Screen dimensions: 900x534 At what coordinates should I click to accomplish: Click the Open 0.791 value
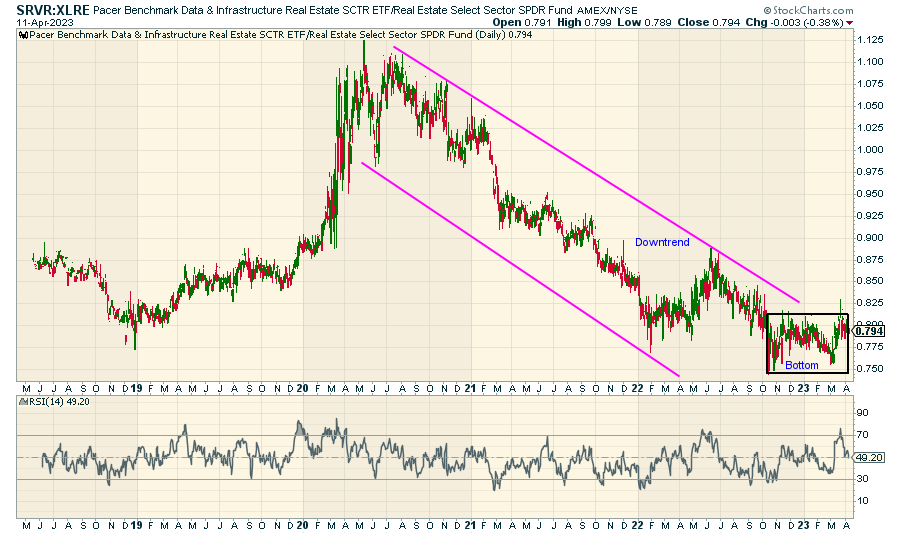click(522, 22)
